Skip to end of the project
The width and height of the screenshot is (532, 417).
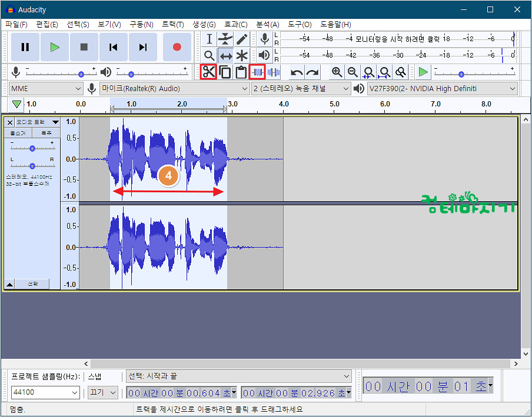click(143, 47)
